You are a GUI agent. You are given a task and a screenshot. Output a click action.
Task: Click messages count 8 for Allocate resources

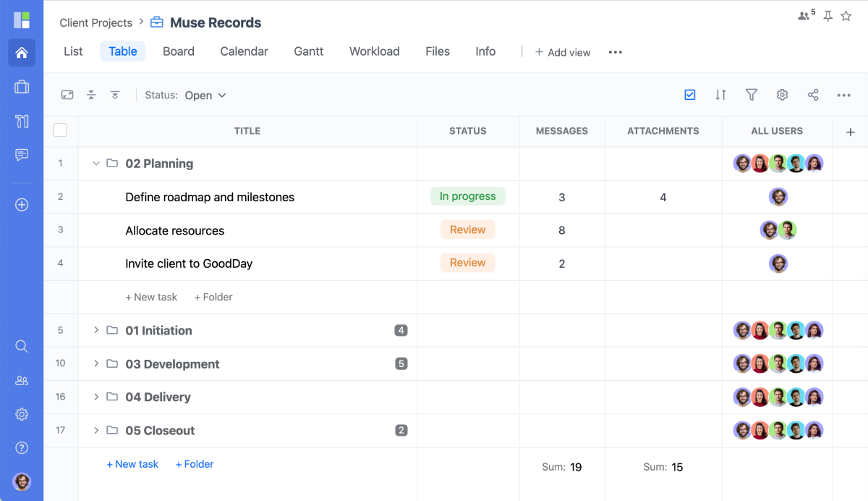coord(562,230)
